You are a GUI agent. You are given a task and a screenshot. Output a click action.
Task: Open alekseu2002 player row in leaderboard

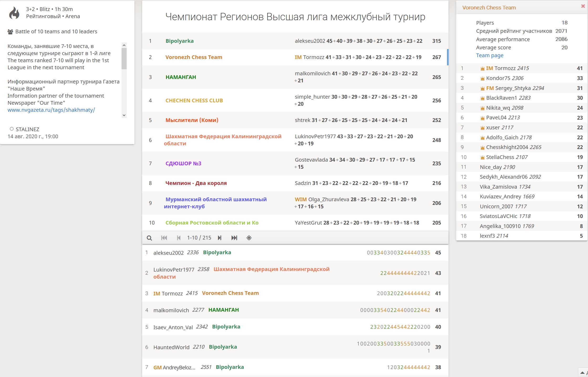click(295, 253)
